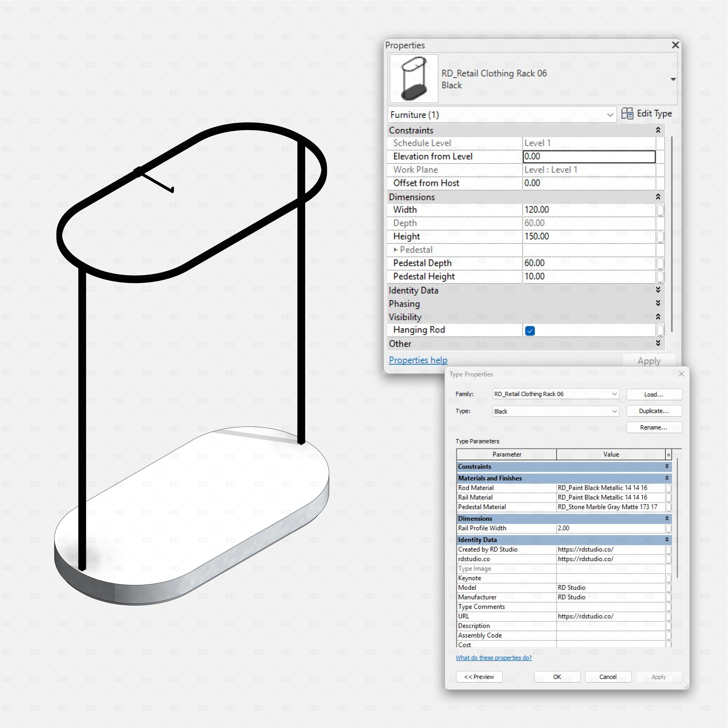728x728 pixels.
Task: Click the associate button beside Height
Action: [660, 237]
